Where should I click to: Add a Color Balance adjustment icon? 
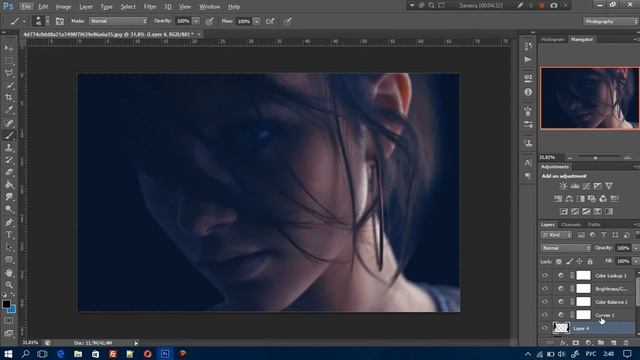click(x=569, y=199)
